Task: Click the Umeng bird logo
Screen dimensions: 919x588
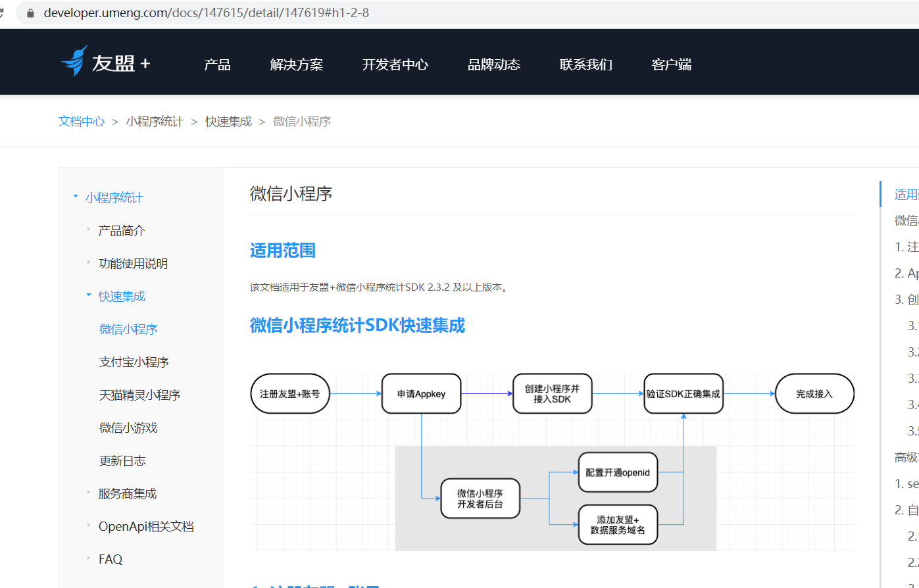Action: tap(75, 61)
